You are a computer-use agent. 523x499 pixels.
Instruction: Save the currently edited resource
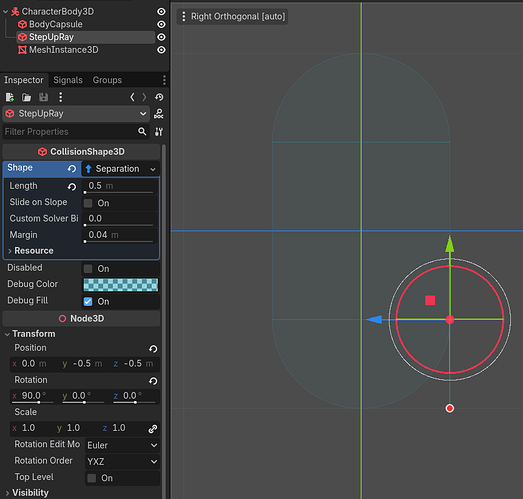click(43, 97)
